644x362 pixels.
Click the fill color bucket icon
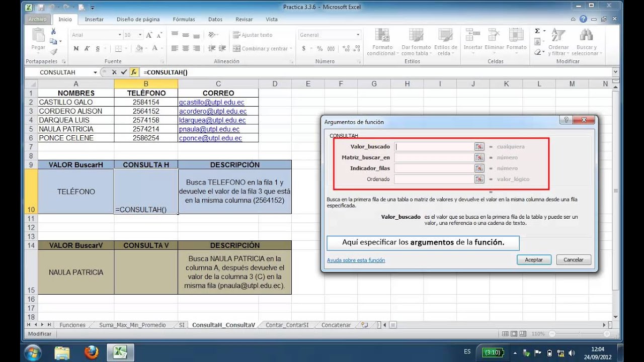click(140, 49)
